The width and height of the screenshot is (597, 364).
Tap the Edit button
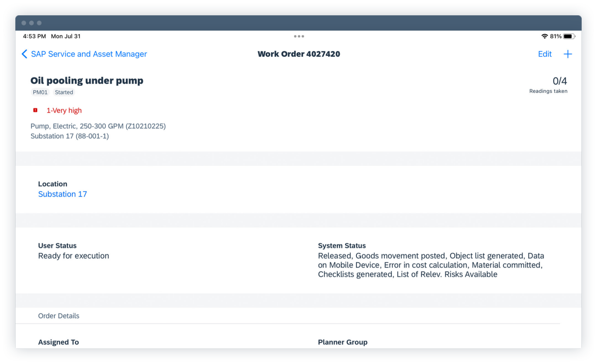click(545, 54)
